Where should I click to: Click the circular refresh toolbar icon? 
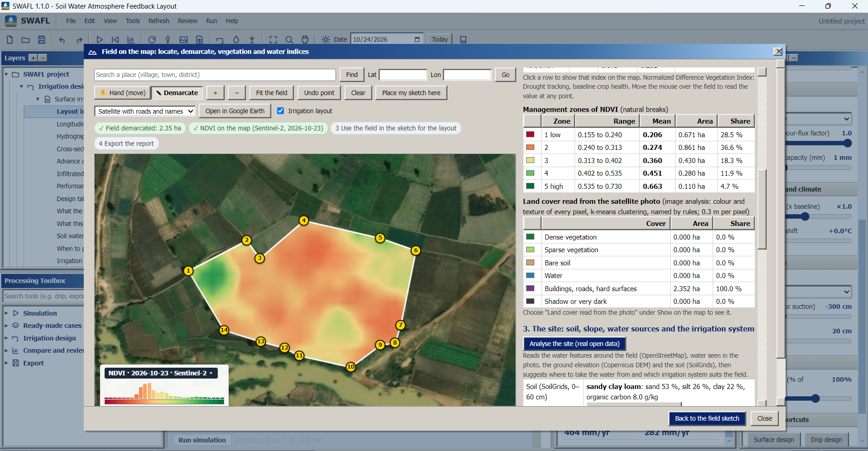point(152,39)
